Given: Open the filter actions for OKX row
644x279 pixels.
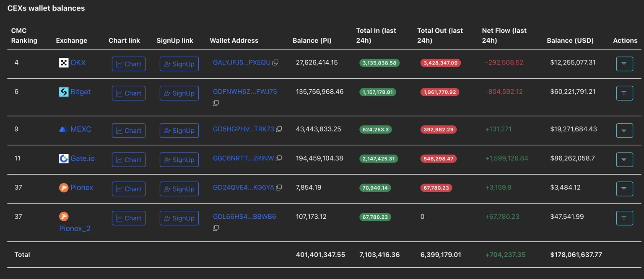Looking at the screenshot, I should pos(624,64).
